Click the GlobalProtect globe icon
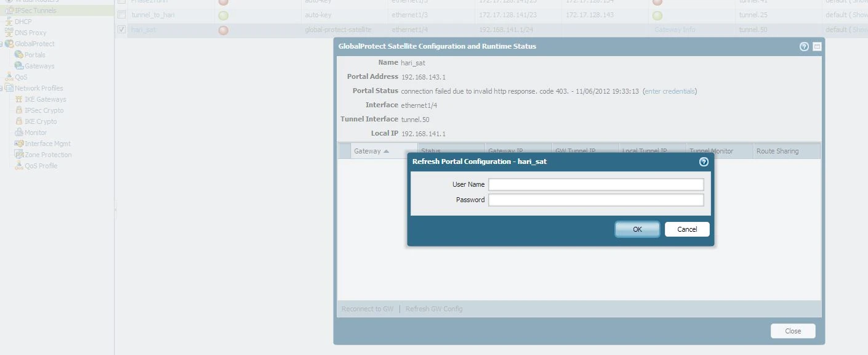The height and width of the screenshot is (355, 868). [9, 44]
